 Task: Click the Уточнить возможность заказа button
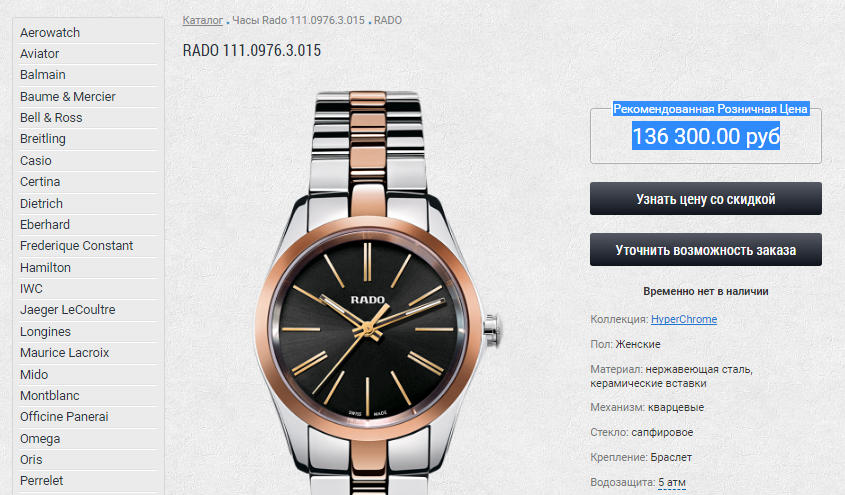coord(706,250)
